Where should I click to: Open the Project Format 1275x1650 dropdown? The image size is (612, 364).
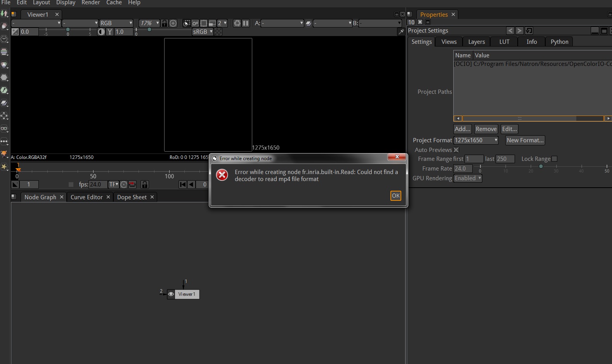pyautogui.click(x=476, y=140)
